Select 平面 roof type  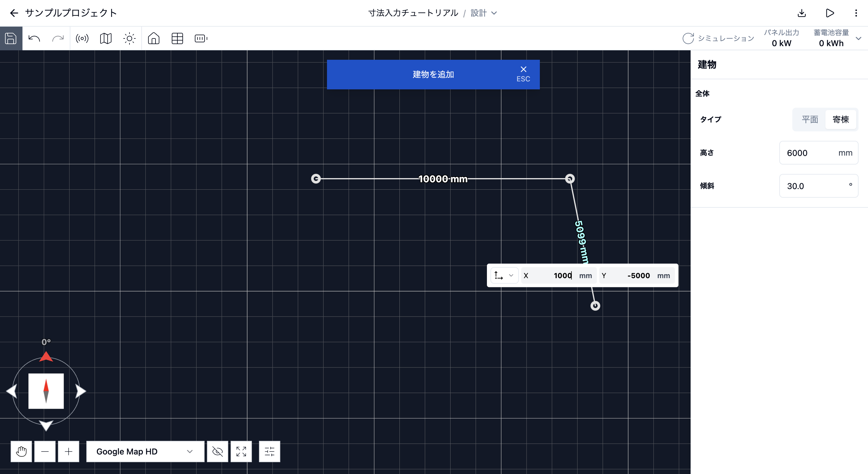pos(810,119)
